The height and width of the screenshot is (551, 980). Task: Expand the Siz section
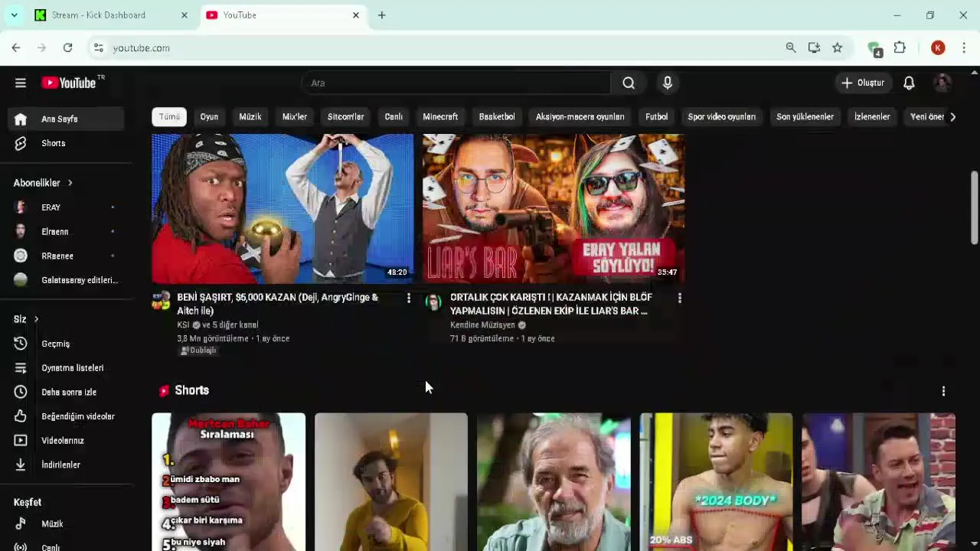click(x=26, y=319)
